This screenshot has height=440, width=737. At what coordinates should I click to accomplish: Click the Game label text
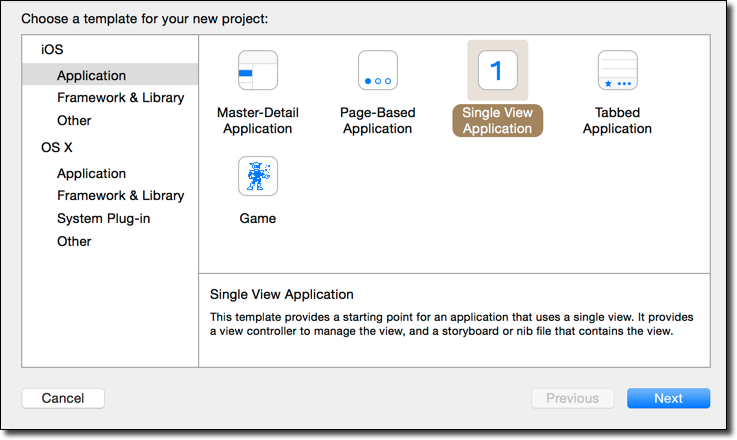tap(258, 219)
